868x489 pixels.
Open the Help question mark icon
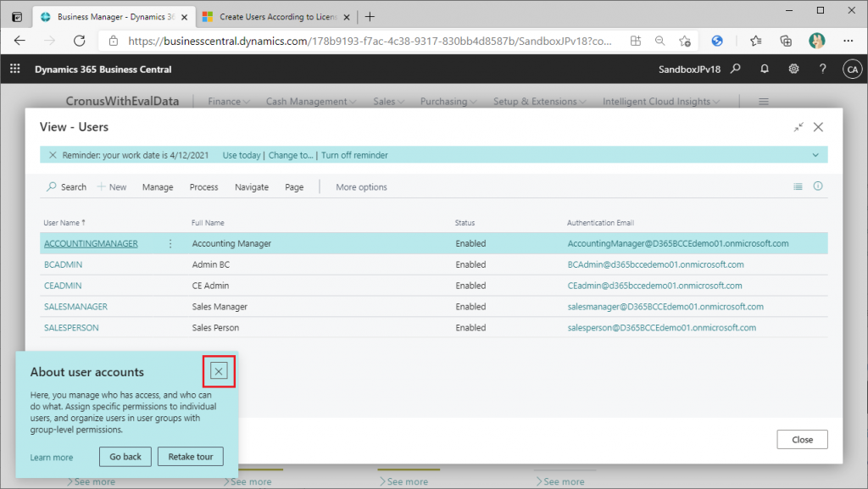(822, 69)
